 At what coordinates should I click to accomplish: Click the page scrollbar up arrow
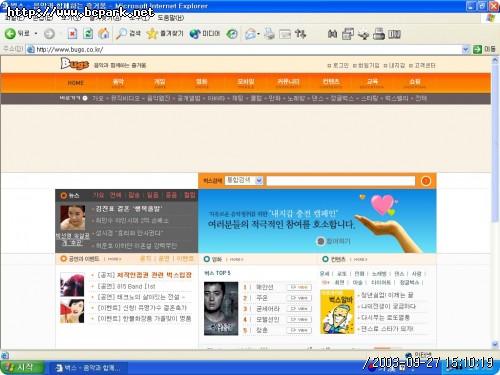[495, 60]
